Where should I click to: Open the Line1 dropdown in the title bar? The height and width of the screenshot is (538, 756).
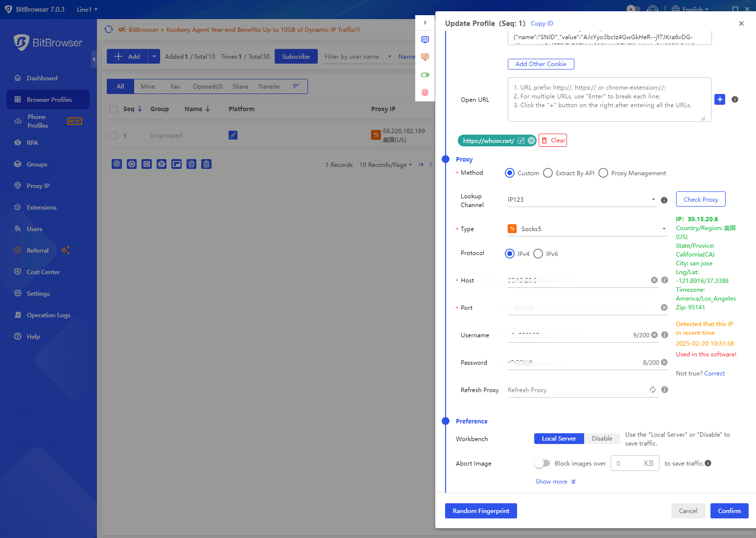click(x=87, y=9)
